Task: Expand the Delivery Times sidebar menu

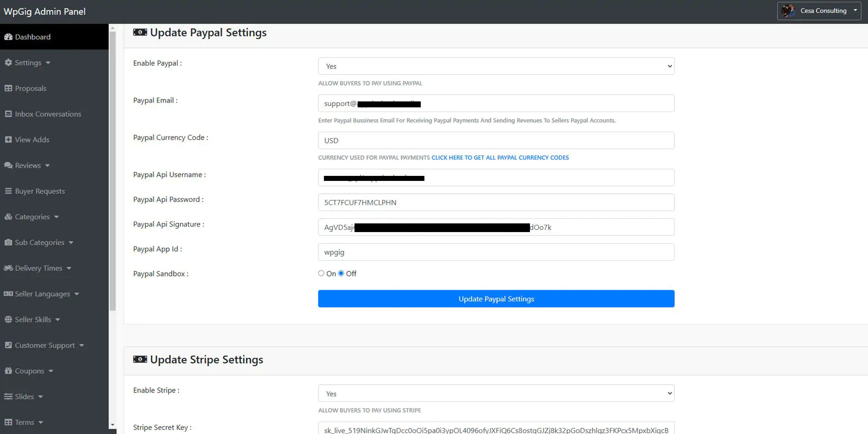Action: [38, 268]
